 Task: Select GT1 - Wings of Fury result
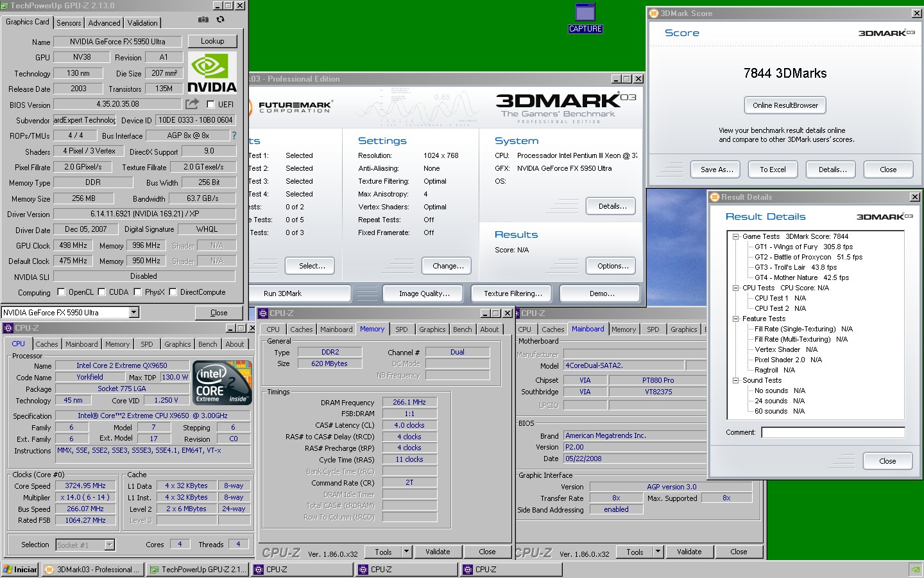[x=803, y=247]
